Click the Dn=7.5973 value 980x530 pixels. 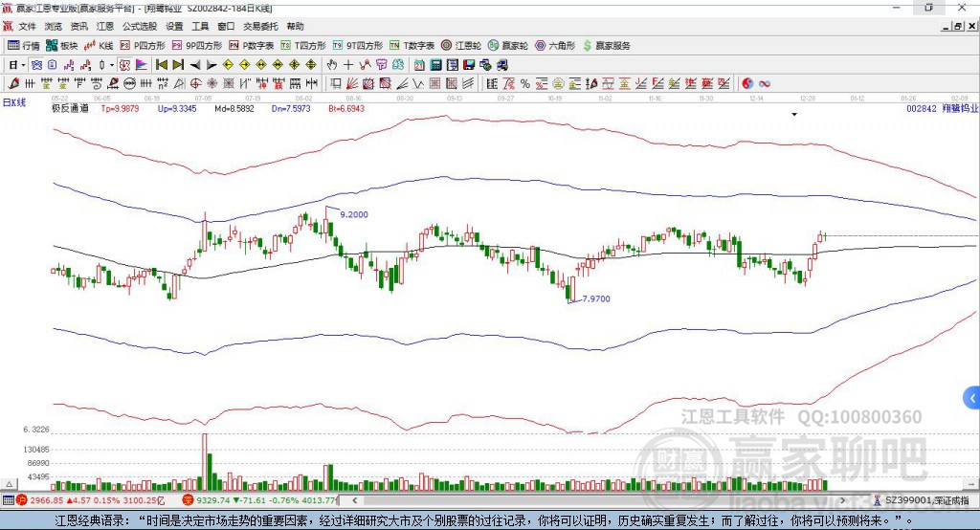click(291, 108)
